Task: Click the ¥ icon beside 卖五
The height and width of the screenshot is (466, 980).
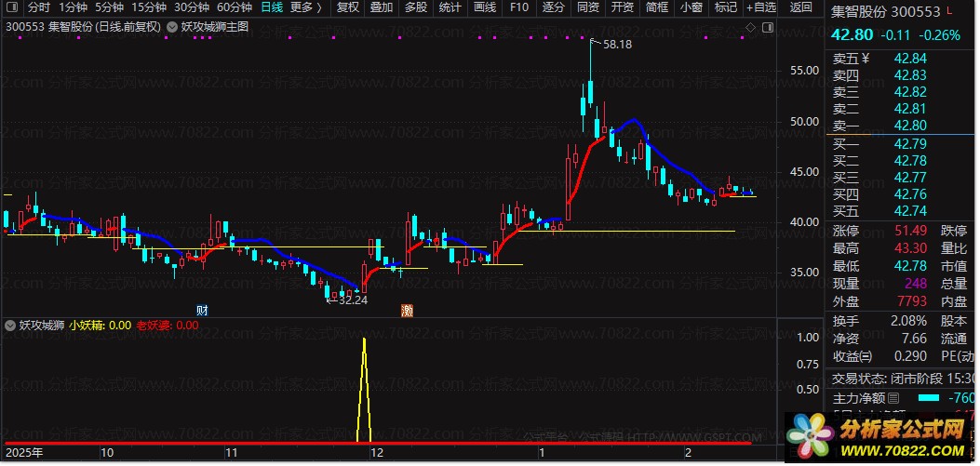Action: point(865,59)
